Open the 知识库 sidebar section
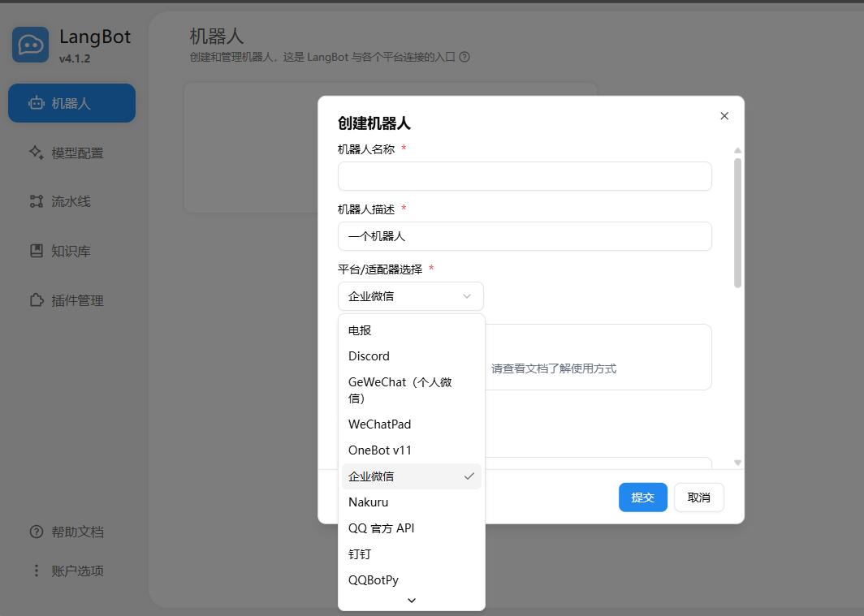The height and width of the screenshot is (616, 864). click(71, 251)
